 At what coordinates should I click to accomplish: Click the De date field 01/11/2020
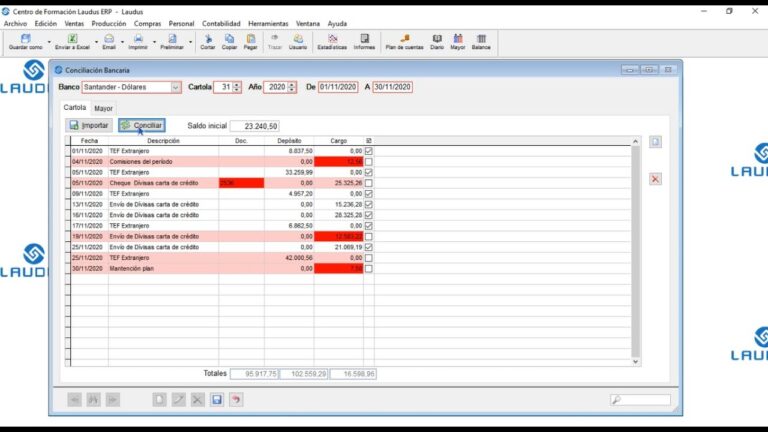point(338,87)
